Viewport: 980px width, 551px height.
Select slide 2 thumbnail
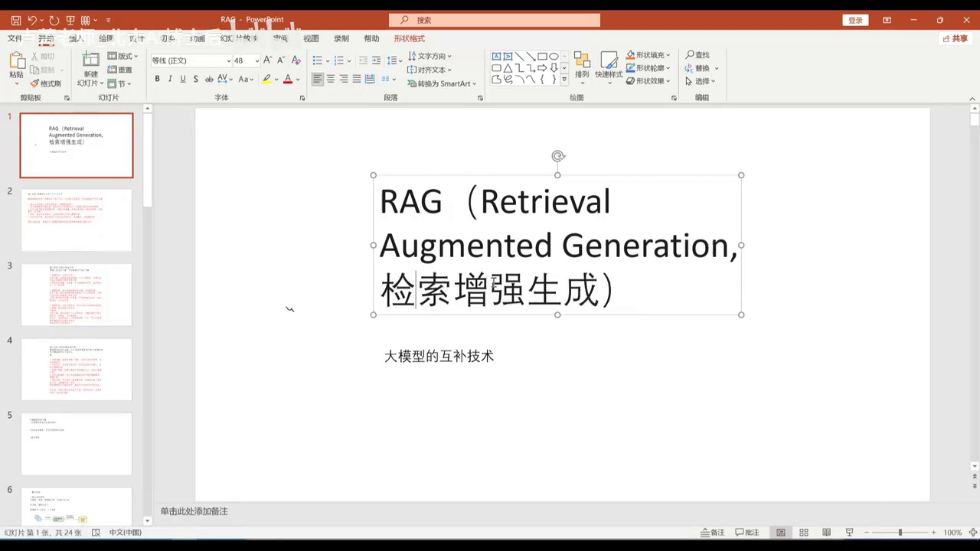click(x=77, y=220)
